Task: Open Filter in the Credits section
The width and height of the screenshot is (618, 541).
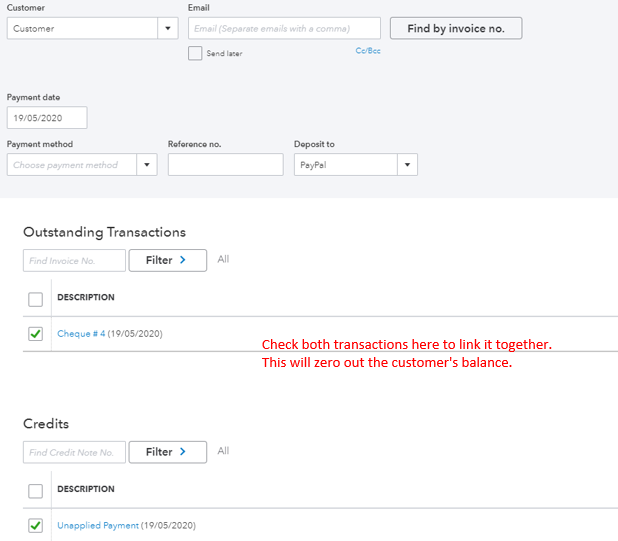Action: coord(167,452)
